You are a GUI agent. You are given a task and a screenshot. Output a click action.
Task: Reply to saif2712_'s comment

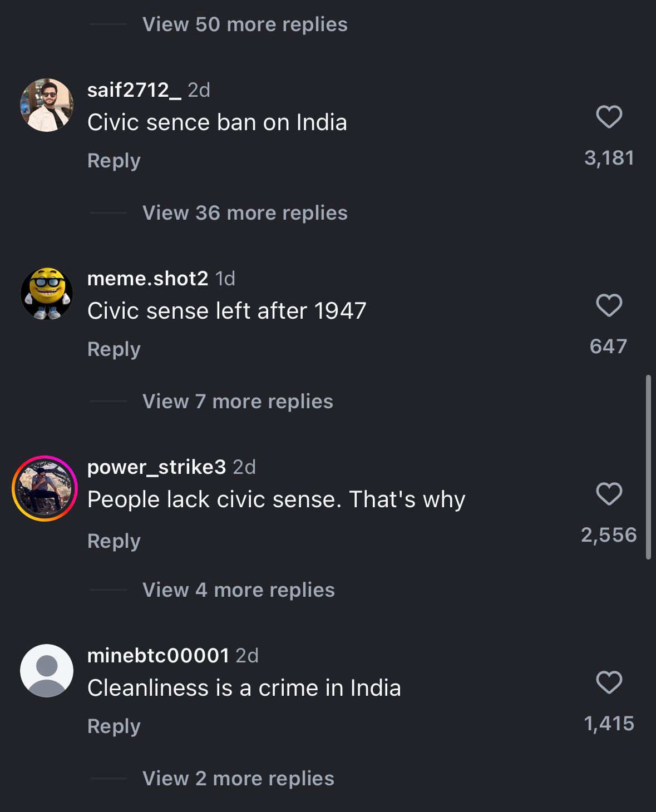coord(114,161)
